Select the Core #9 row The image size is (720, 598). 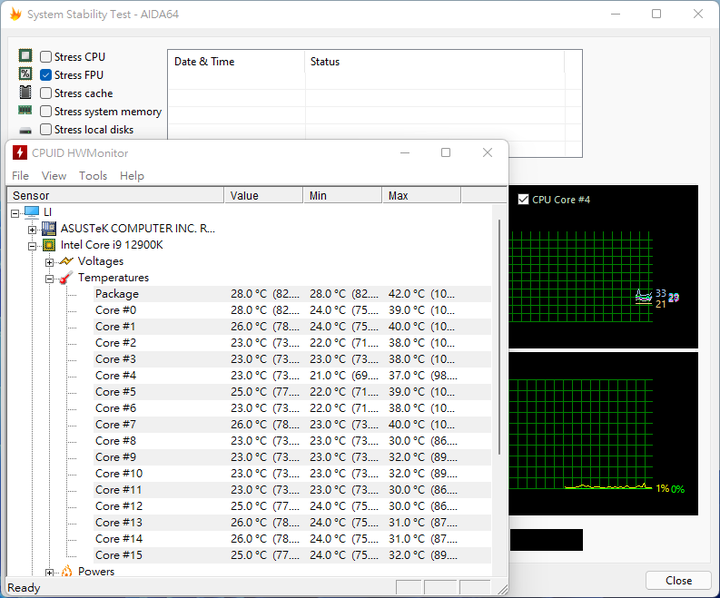(292, 457)
